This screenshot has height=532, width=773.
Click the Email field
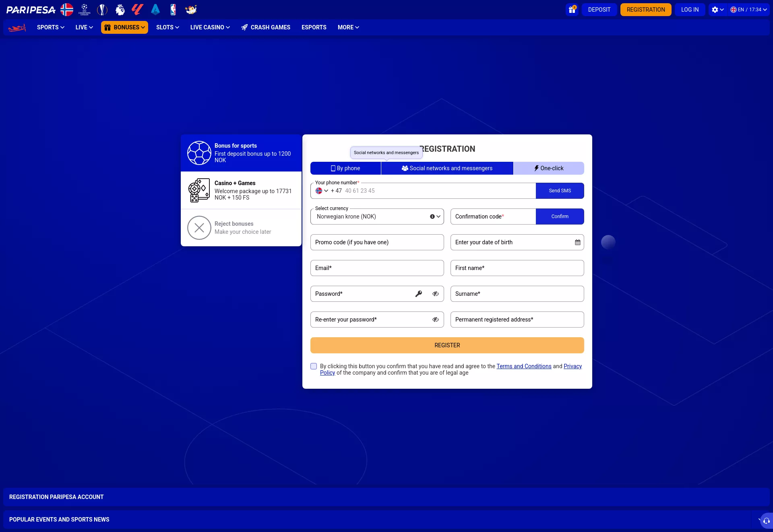(x=377, y=268)
